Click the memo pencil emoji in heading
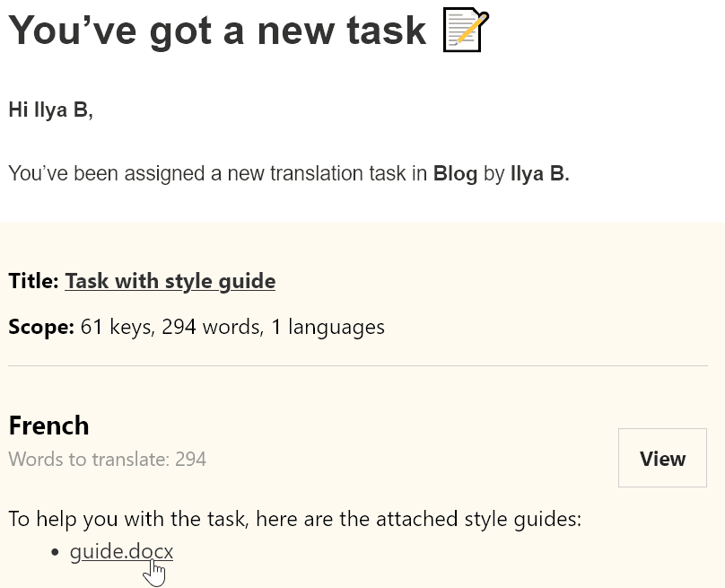 click(466, 31)
